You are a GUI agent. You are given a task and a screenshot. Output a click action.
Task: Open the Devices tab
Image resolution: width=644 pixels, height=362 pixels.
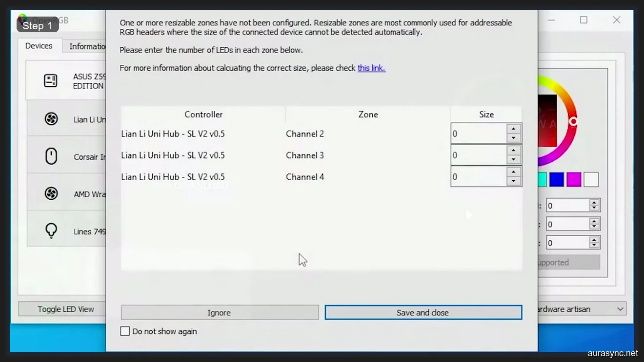tap(39, 46)
